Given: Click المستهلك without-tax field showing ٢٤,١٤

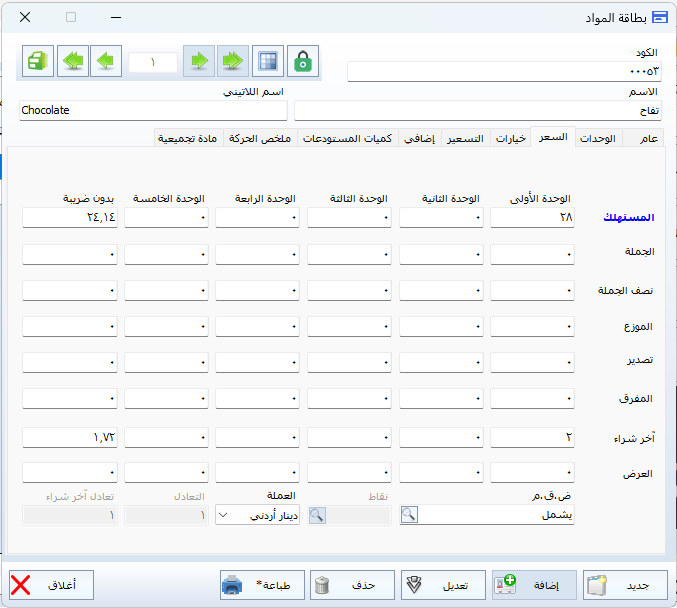Looking at the screenshot, I should click(x=70, y=217).
